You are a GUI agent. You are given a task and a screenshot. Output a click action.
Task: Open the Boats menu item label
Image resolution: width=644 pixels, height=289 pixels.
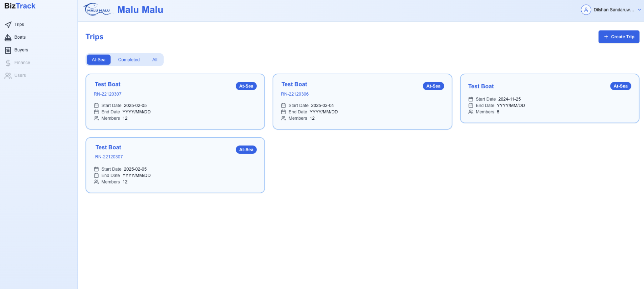point(20,37)
